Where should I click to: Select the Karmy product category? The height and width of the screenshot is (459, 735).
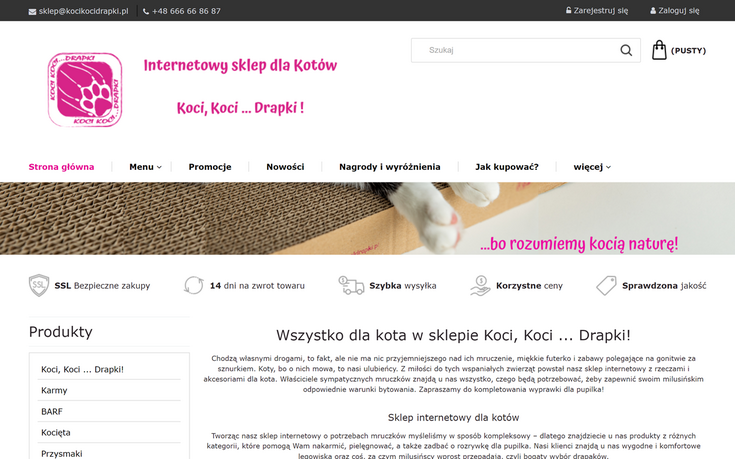point(54,390)
